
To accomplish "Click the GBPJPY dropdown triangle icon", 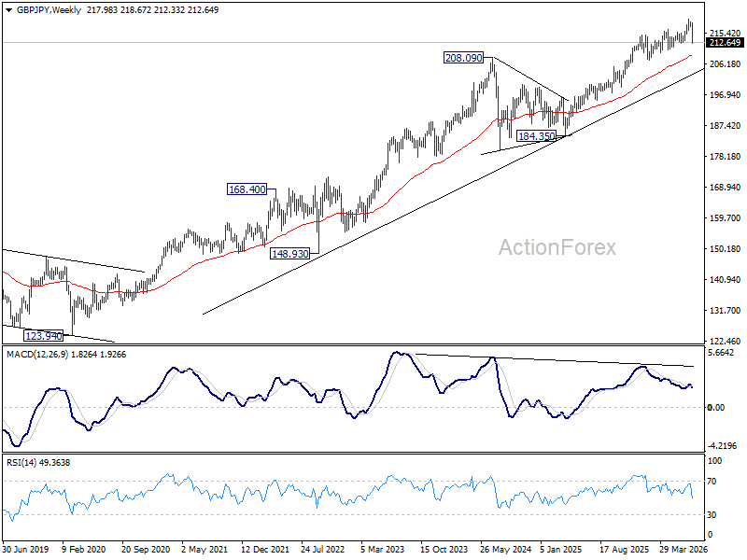I will click(8, 10).
